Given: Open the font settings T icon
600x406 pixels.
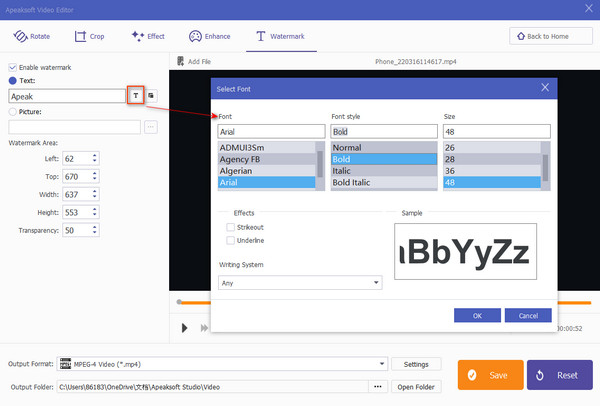Looking at the screenshot, I should click(x=136, y=96).
